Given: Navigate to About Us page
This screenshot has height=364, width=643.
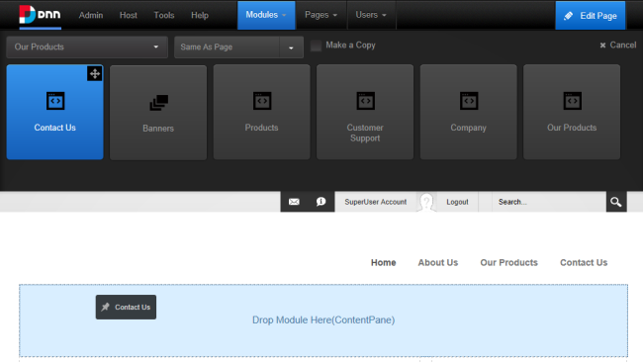Looking at the screenshot, I should point(438,263).
